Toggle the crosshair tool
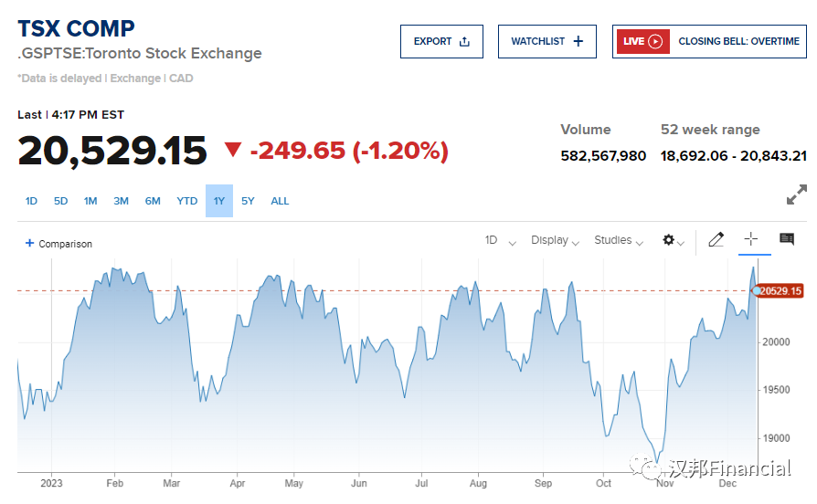Screen dimensions: 817x504 pyautogui.click(x=751, y=239)
